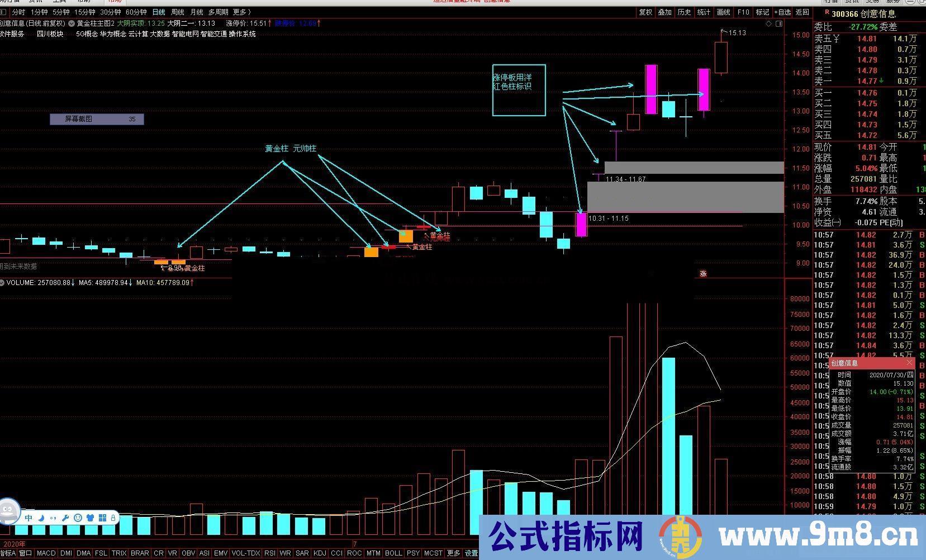
Task: Toggle the half-width moon icon
Action: (41, 518)
